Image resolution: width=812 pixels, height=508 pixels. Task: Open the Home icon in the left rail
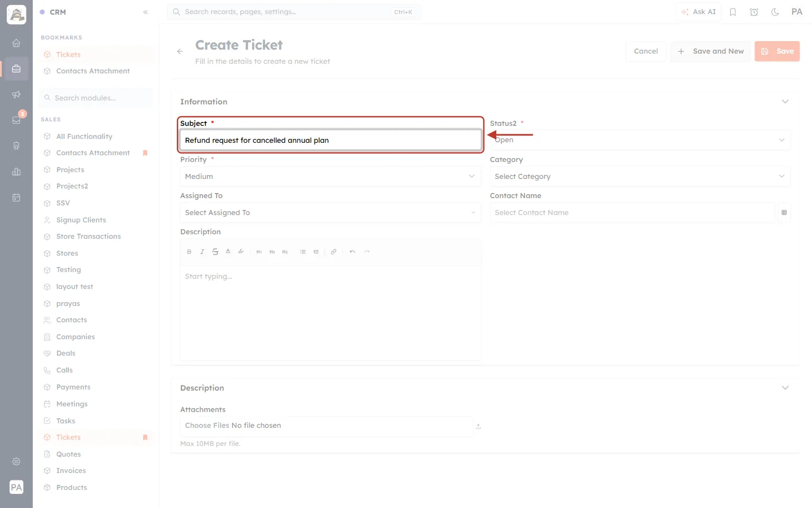tap(16, 43)
